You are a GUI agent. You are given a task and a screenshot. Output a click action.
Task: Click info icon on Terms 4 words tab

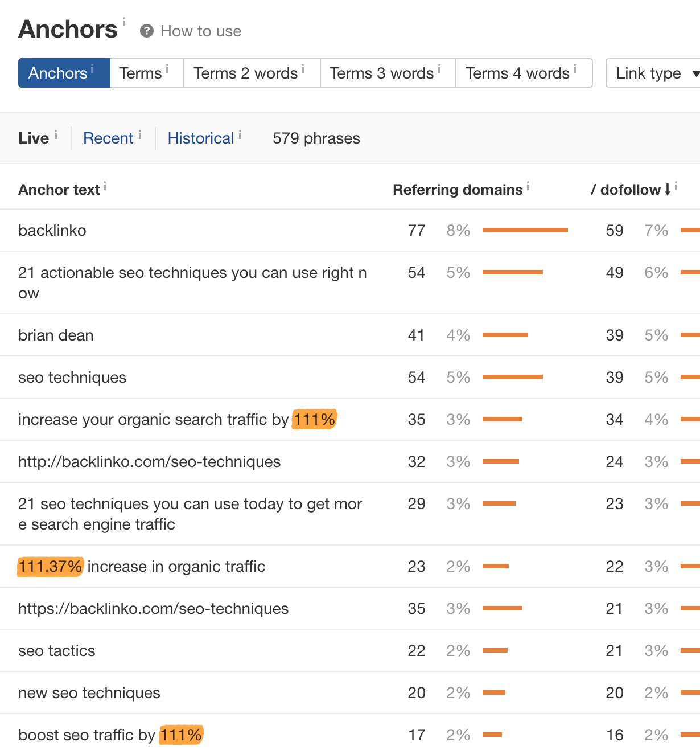tap(575, 69)
